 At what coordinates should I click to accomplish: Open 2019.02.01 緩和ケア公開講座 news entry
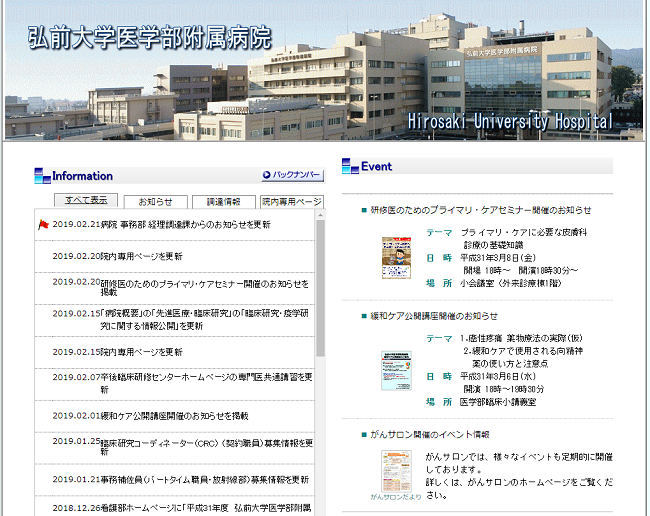(174, 416)
